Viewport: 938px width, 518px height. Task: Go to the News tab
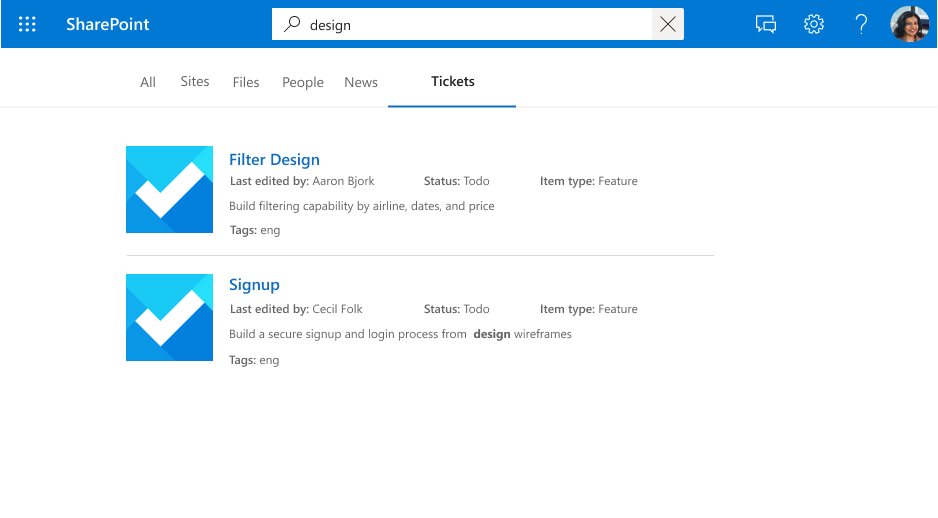pyautogui.click(x=361, y=82)
